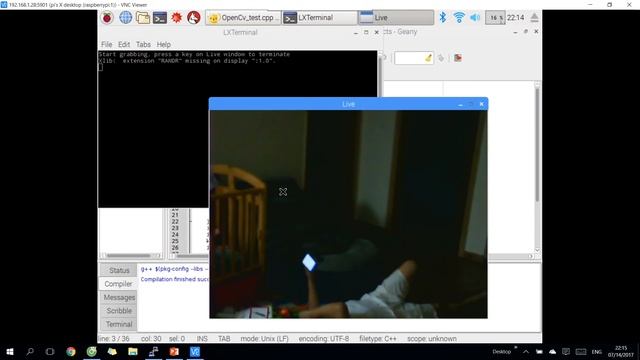Open the volume control tray icon
The height and width of the screenshot is (360, 640).
point(475,18)
